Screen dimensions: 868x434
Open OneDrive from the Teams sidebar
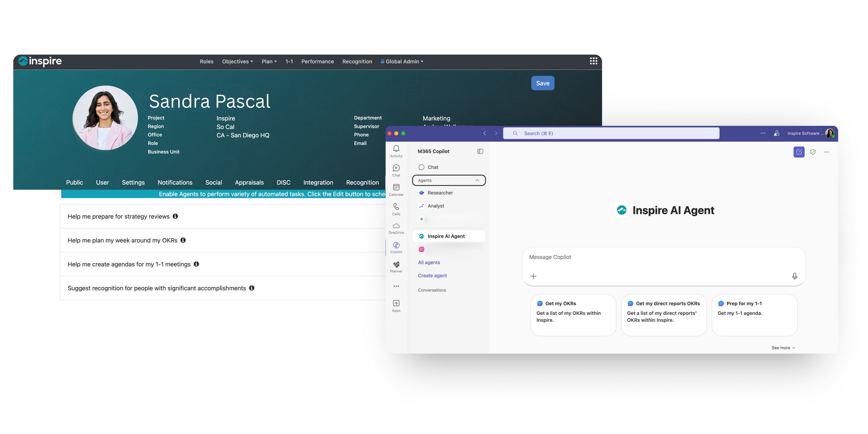396,228
